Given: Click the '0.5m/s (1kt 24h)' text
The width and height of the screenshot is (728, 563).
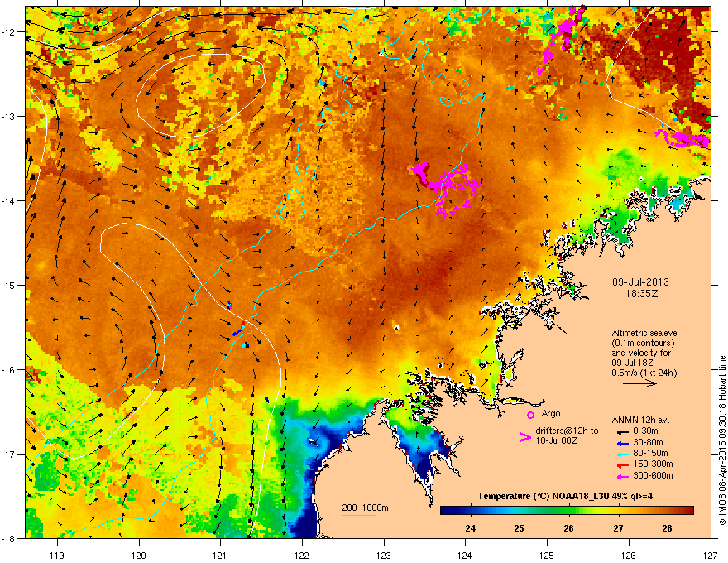Looking at the screenshot, I should (x=644, y=373).
